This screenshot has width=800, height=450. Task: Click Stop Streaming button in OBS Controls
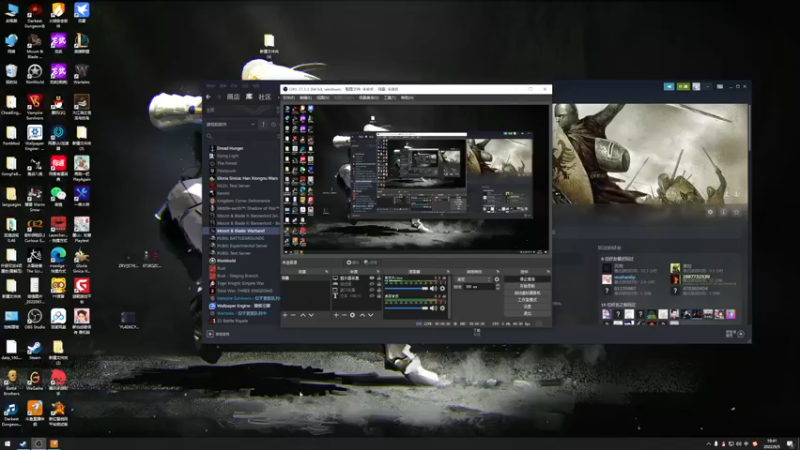pyautogui.click(x=527, y=279)
